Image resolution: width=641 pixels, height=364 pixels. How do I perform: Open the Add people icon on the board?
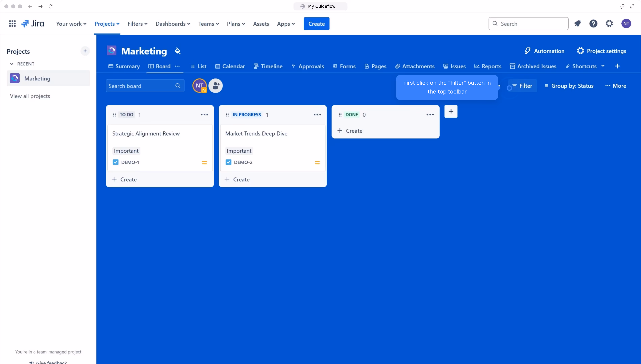(x=216, y=85)
